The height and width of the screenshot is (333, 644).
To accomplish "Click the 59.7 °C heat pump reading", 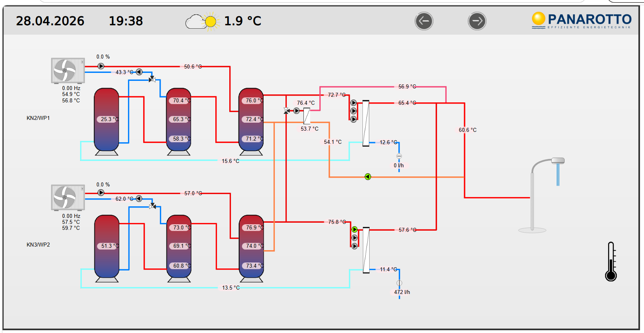I will [x=71, y=228].
